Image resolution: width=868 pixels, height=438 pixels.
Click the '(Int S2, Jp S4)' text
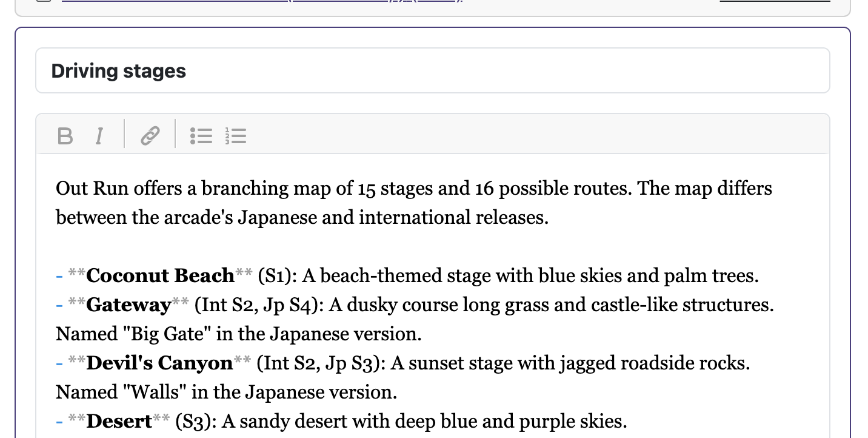pyautogui.click(x=259, y=305)
